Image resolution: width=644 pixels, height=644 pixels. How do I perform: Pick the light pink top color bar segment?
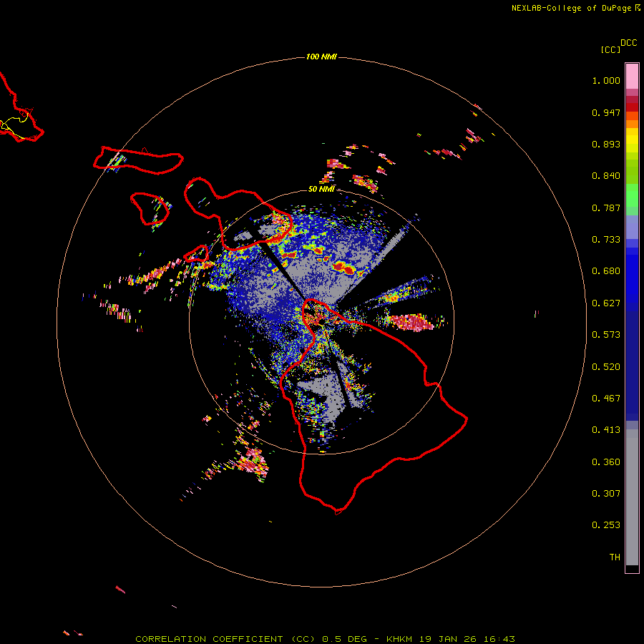click(x=632, y=77)
